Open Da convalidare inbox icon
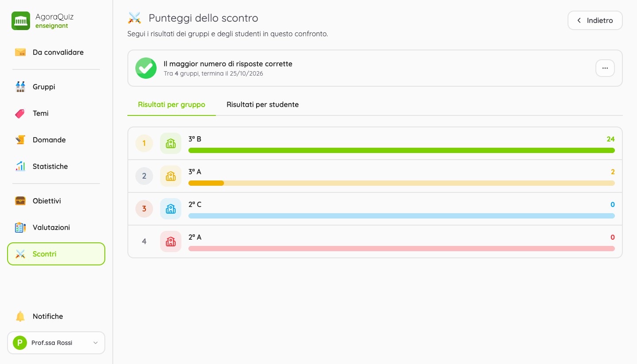Viewport: 637px width, 364px height. (x=20, y=52)
